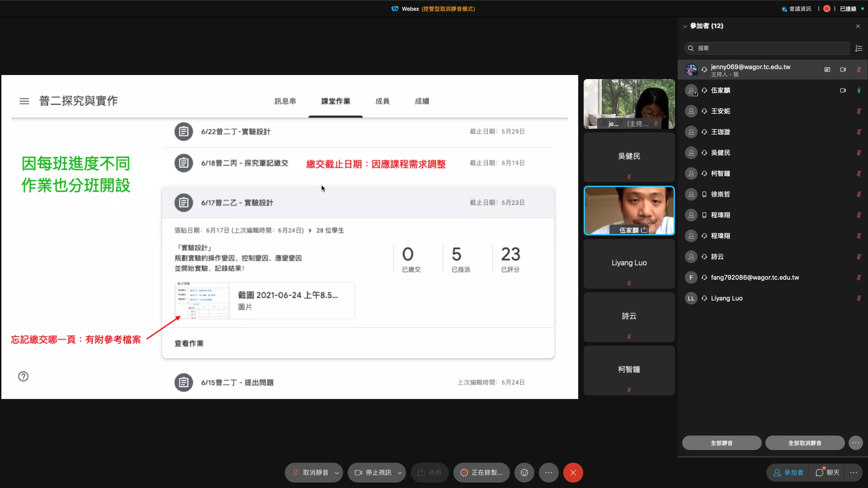
Task: Click the 全部靜音 button
Action: tap(722, 443)
